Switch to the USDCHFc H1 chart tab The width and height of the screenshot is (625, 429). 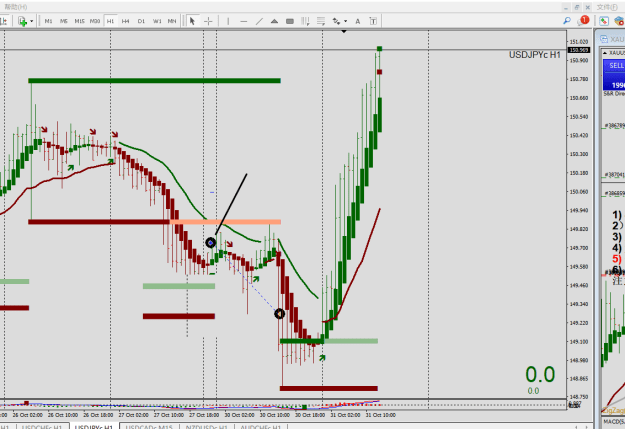(x=42, y=427)
